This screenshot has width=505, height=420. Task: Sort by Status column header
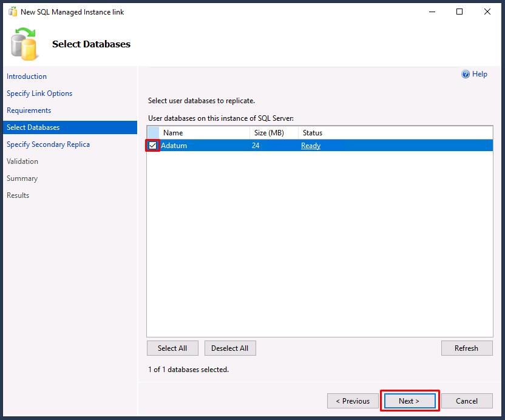(396, 133)
